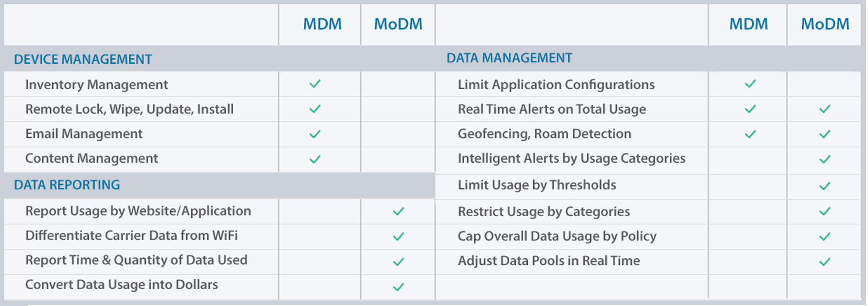Click the Remote Lock, Wipe, Update, Install row label
The image size is (868, 306).
[129, 109]
